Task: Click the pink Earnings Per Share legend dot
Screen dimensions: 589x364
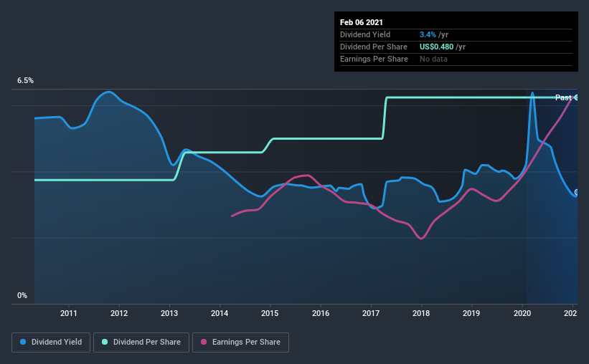Action: 204,342
